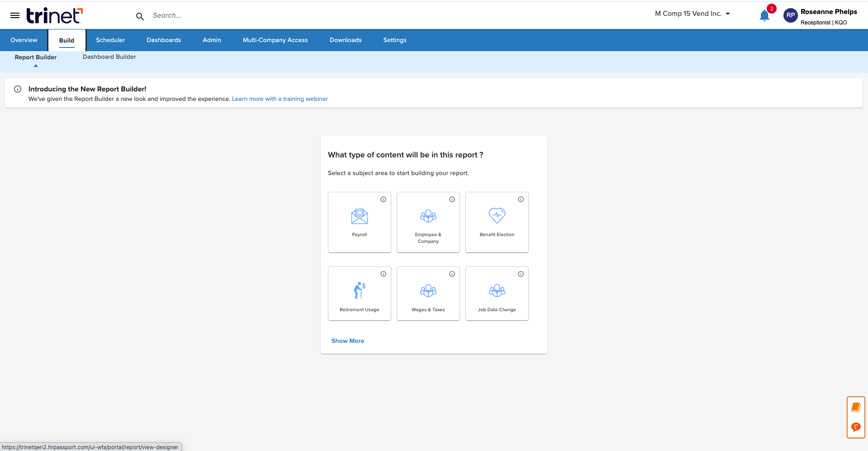Screen dimensions: 868x451
Task: Show the info tooltip on Wages & Taxes
Action: click(452, 274)
